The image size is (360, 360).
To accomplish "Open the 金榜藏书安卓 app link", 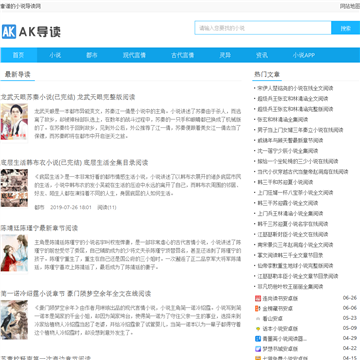I will [278, 308].
